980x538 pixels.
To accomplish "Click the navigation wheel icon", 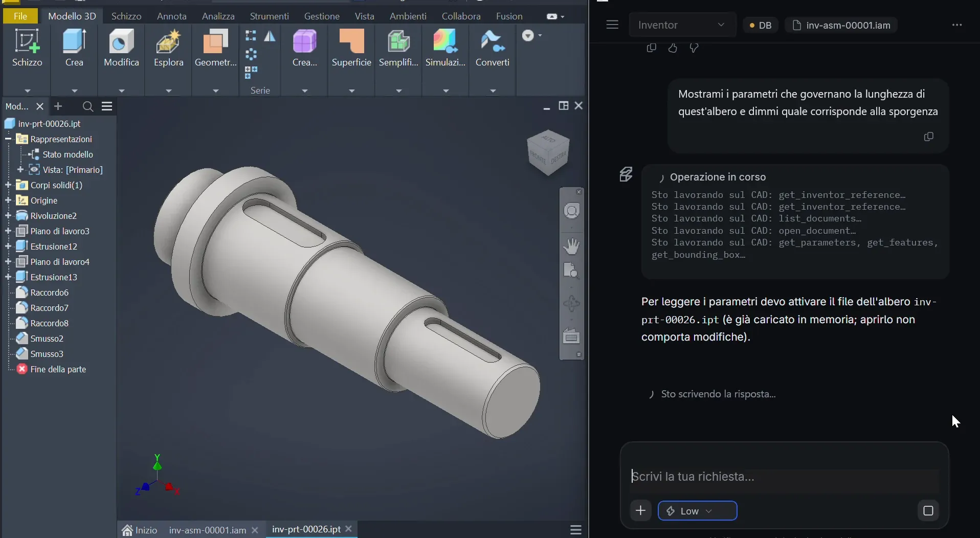I will [571, 211].
